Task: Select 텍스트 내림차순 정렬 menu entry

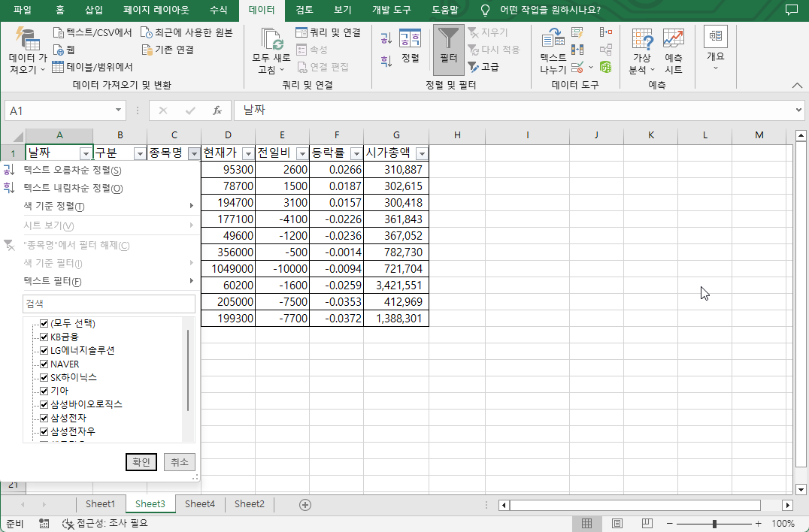Action: pyautogui.click(x=101, y=188)
